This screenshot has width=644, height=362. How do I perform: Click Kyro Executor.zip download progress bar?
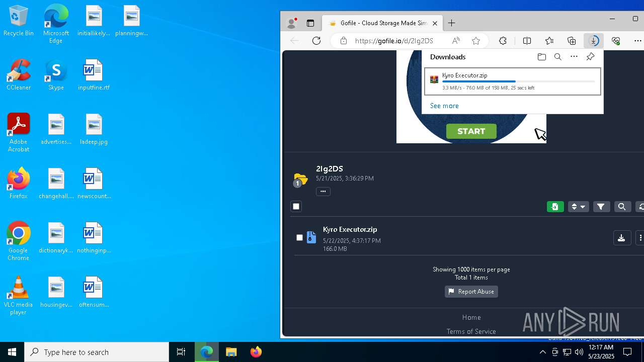point(518,81)
